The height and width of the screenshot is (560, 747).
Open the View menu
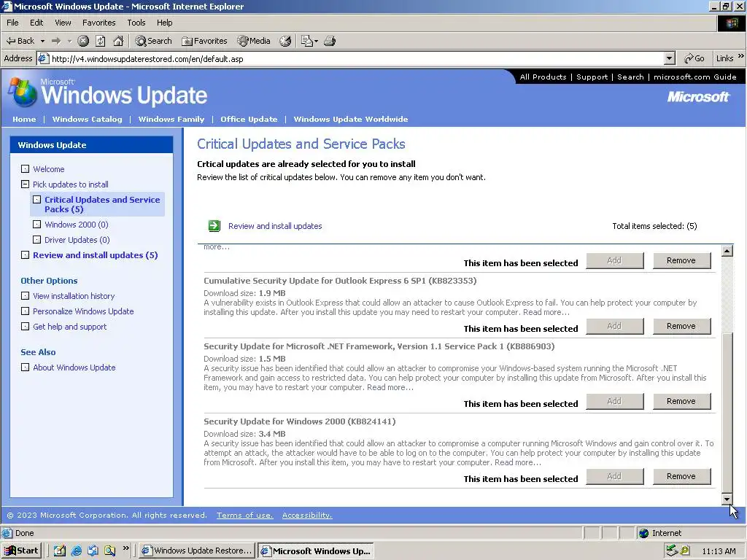click(x=63, y=23)
